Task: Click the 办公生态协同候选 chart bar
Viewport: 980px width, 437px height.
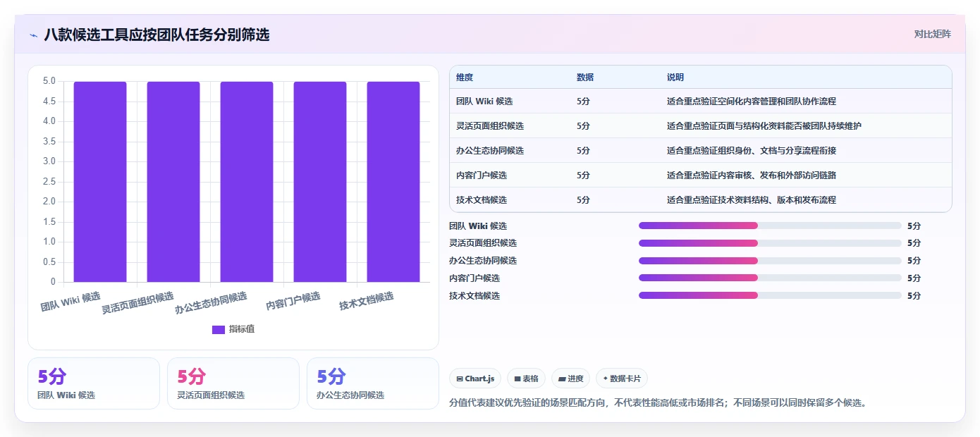Action: (x=247, y=182)
